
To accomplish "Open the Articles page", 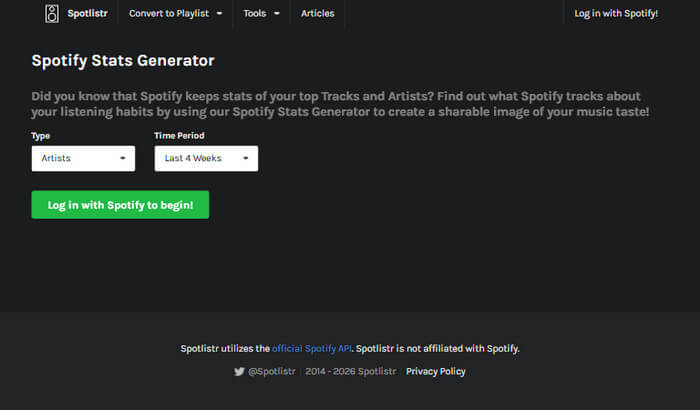I will 317,13.
